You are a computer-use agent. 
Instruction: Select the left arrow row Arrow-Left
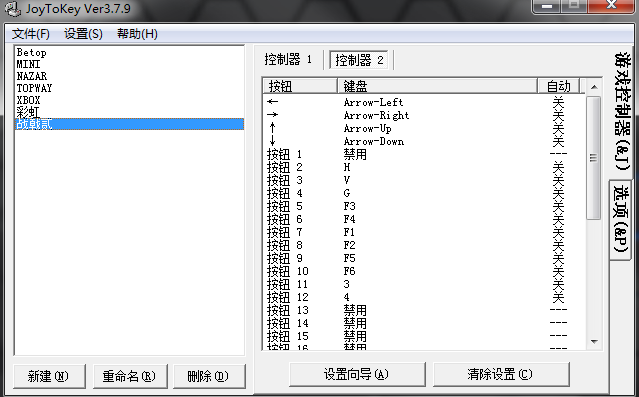pos(424,102)
